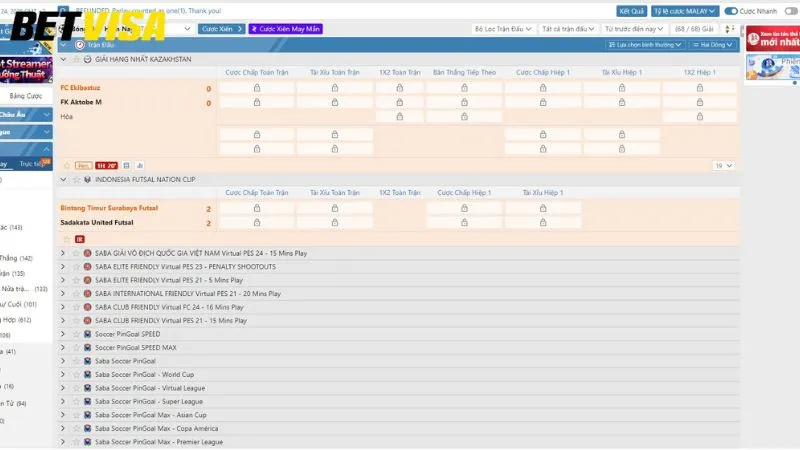Click league icon beside INDONESIA FUTSAL NATION CUP

click(87, 180)
